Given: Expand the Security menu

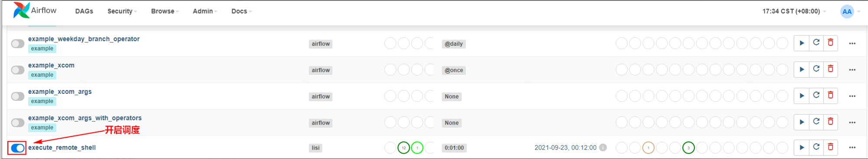Looking at the screenshot, I should [x=122, y=11].
